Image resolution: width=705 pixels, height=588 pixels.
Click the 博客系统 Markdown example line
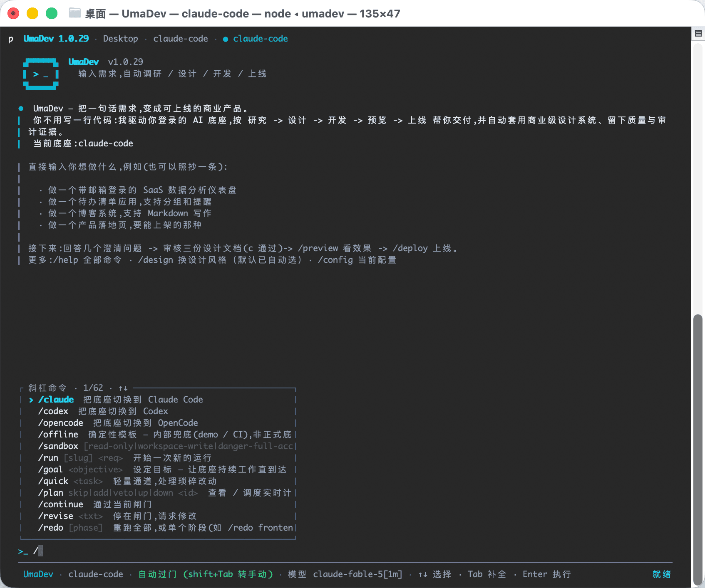(x=130, y=213)
